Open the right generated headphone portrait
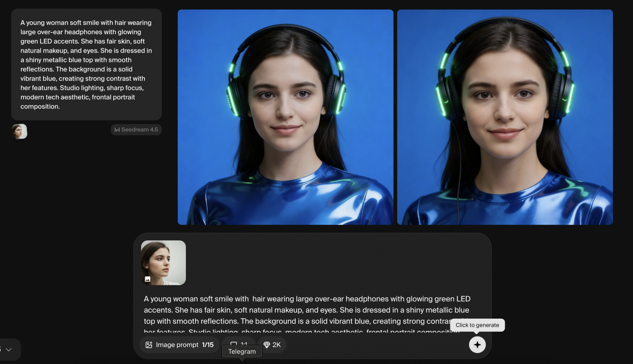Viewport: 633px width, 364px height. [505, 117]
